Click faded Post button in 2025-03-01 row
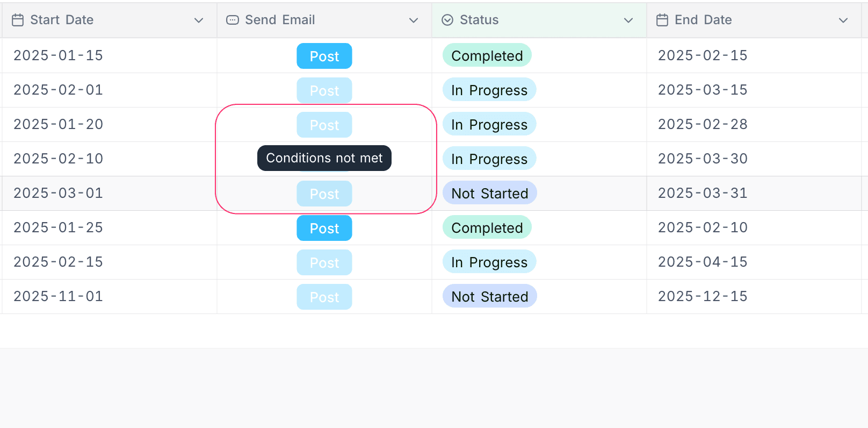 click(324, 194)
